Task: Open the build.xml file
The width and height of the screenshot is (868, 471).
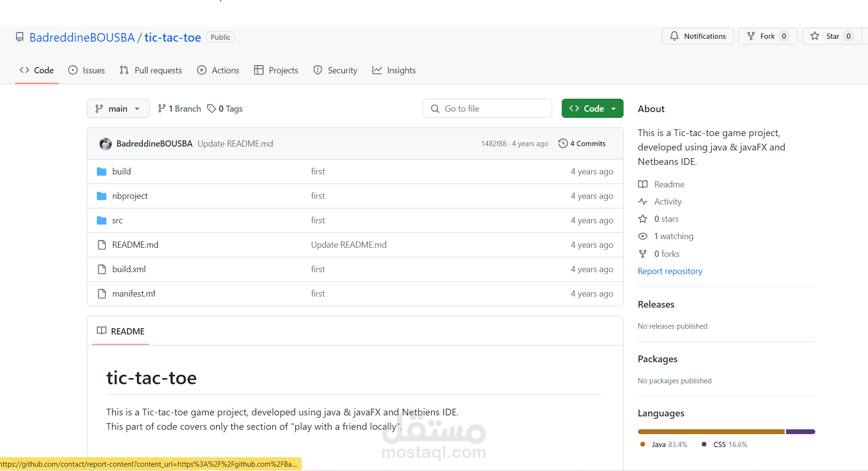Action: [x=129, y=269]
